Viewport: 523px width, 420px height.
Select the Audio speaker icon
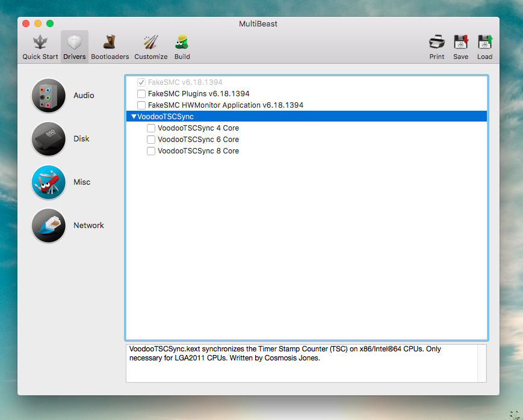coord(49,96)
